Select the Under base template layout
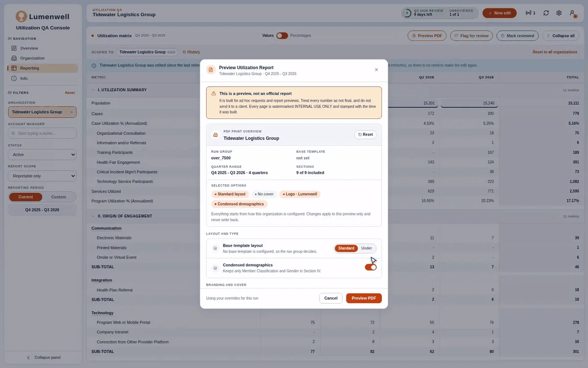 point(367,248)
